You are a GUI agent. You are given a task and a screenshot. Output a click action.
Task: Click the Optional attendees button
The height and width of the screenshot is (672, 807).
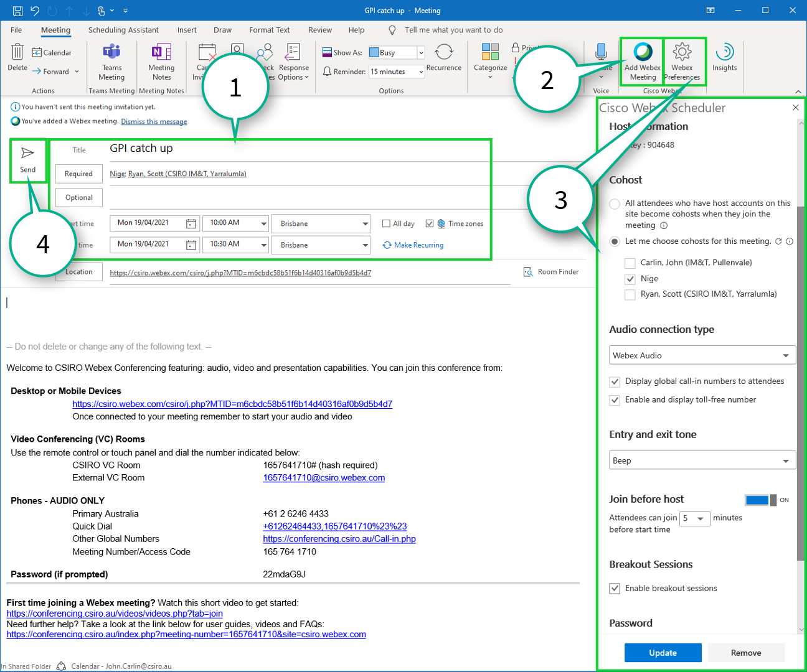tap(78, 197)
